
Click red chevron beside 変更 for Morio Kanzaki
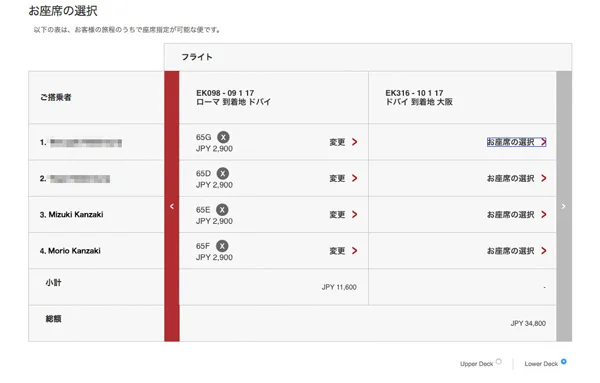354,251
